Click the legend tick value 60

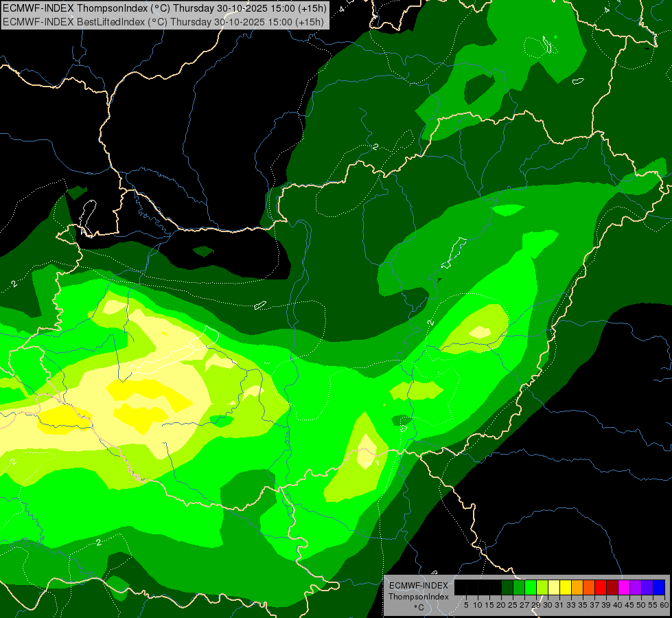[664, 605]
